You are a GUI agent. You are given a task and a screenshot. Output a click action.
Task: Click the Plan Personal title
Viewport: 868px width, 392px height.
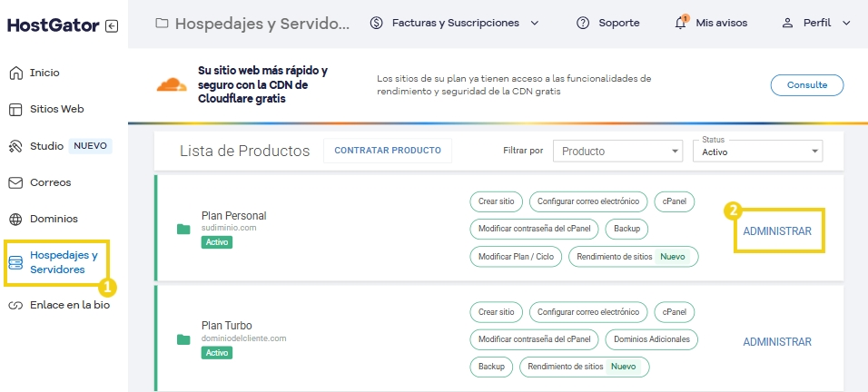pos(233,216)
